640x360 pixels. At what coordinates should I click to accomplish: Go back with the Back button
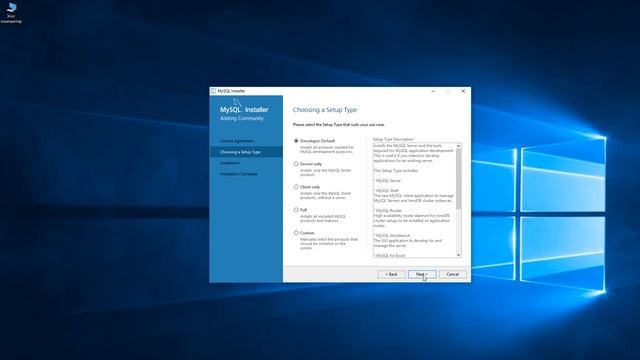click(391, 274)
